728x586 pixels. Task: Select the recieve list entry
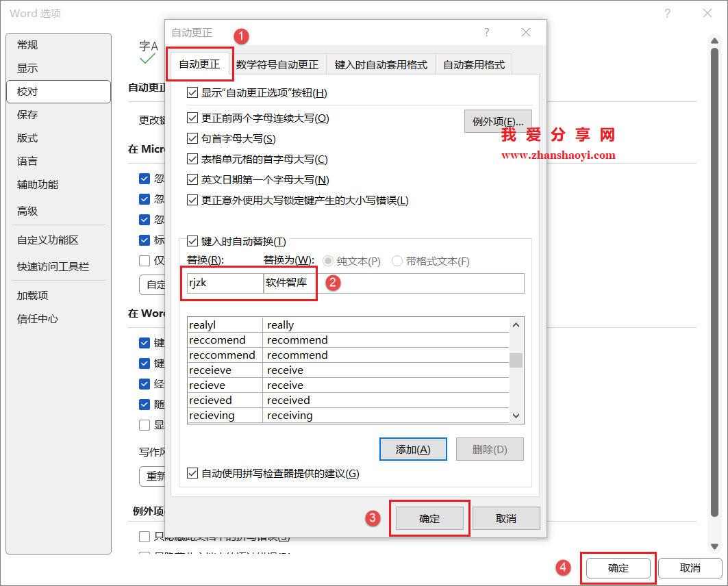pos(348,385)
